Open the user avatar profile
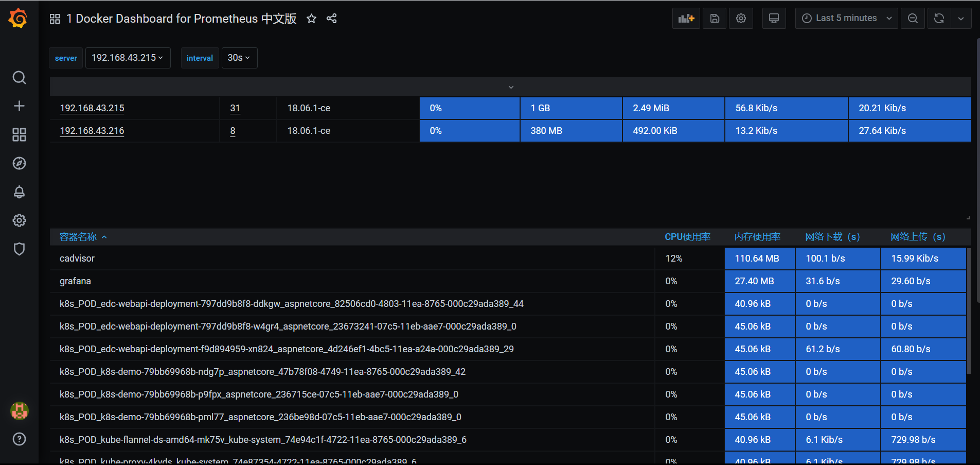The width and height of the screenshot is (980, 465). pyautogui.click(x=19, y=411)
